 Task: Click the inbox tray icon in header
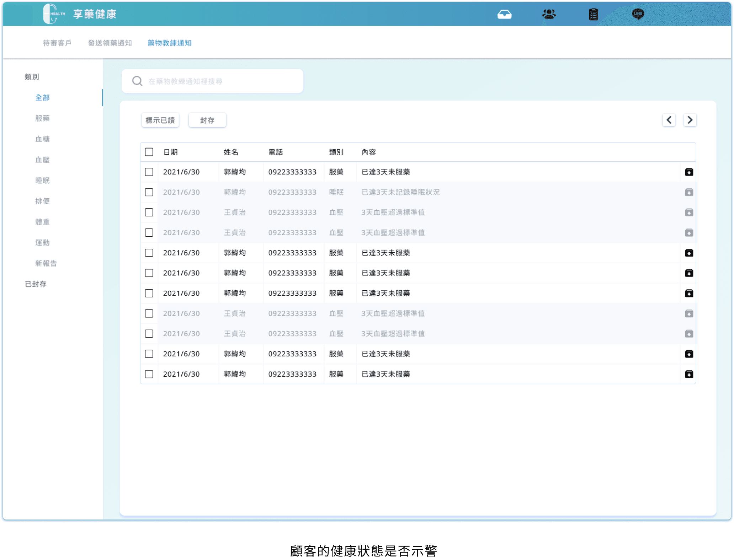click(x=504, y=14)
